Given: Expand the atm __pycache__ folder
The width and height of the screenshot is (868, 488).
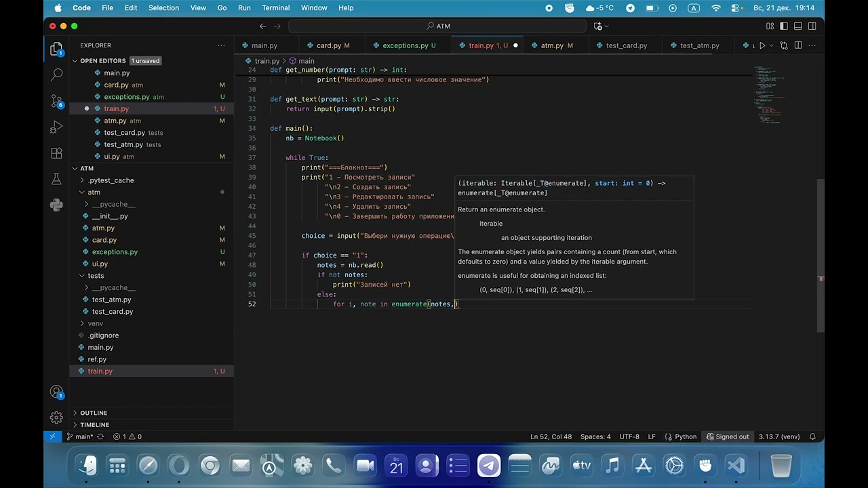Looking at the screenshot, I should (113, 204).
